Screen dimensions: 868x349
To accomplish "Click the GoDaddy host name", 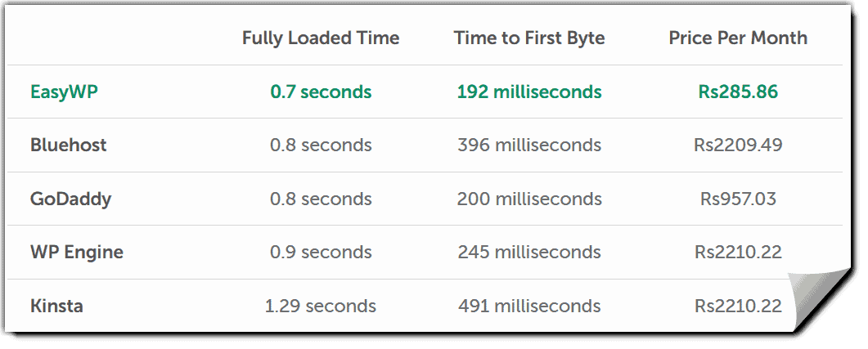I will (70, 199).
